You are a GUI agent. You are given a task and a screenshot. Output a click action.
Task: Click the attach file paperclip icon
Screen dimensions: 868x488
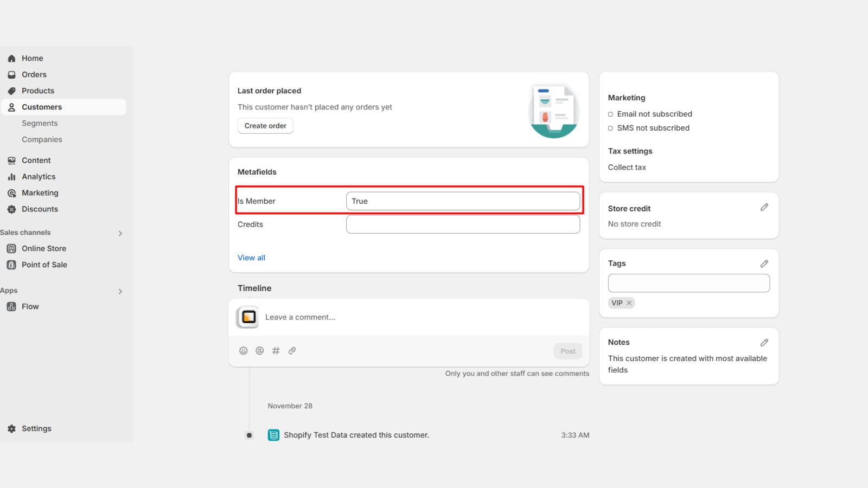point(292,351)
